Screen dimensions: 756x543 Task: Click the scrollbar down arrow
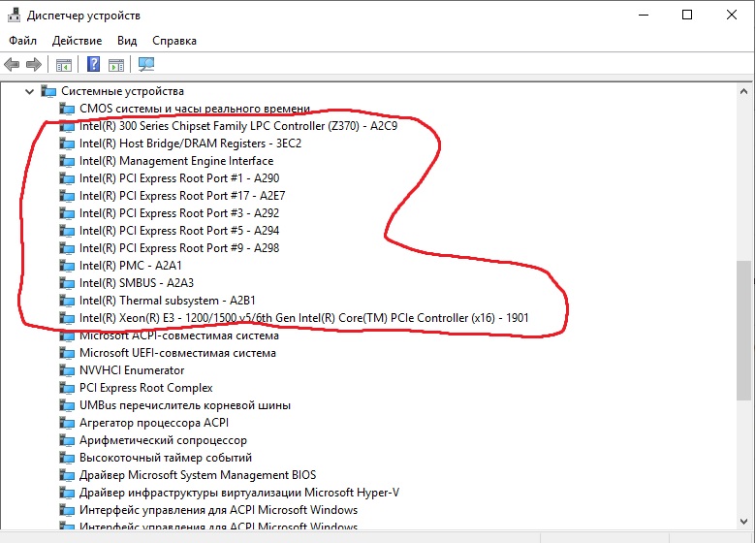click(x=743, y=522)
